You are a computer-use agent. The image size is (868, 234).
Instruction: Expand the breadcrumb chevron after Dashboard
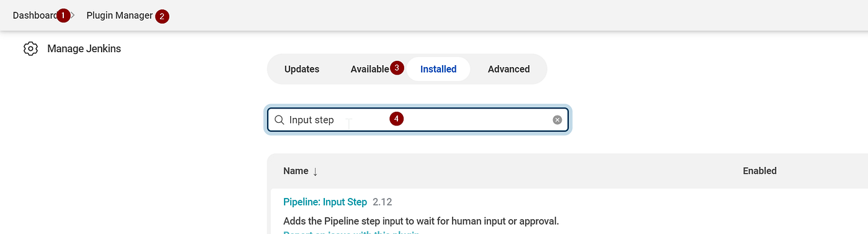[x=73, y=16]
